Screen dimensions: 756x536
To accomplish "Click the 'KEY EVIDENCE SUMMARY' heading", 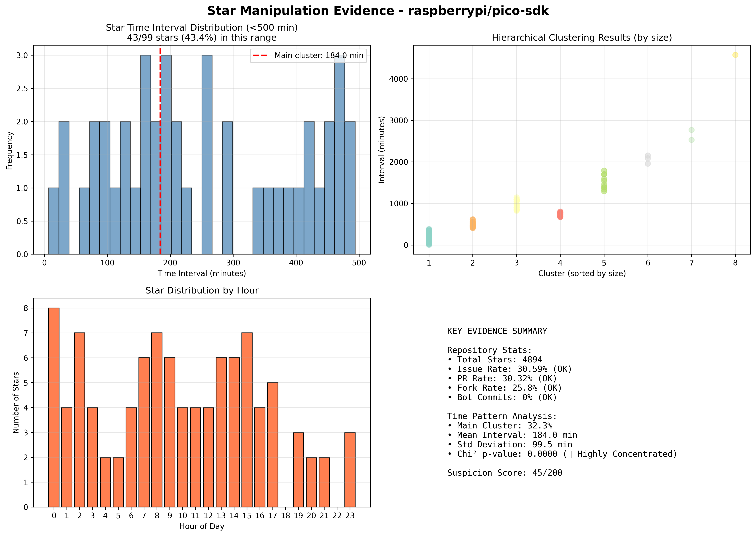I will click(497, 331).
